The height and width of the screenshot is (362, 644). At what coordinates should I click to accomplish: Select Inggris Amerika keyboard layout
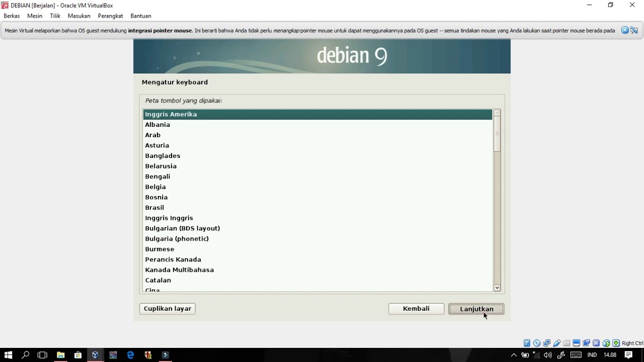click(317, 114)
